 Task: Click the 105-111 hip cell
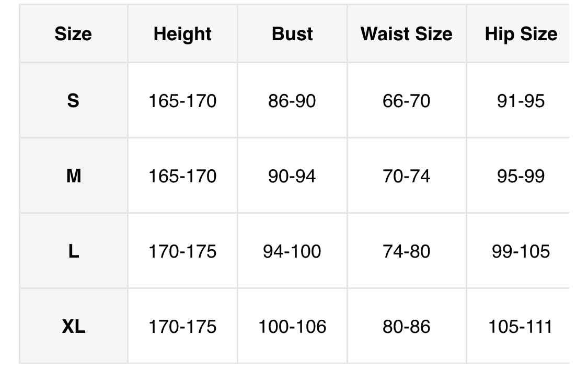pos(521,327)
